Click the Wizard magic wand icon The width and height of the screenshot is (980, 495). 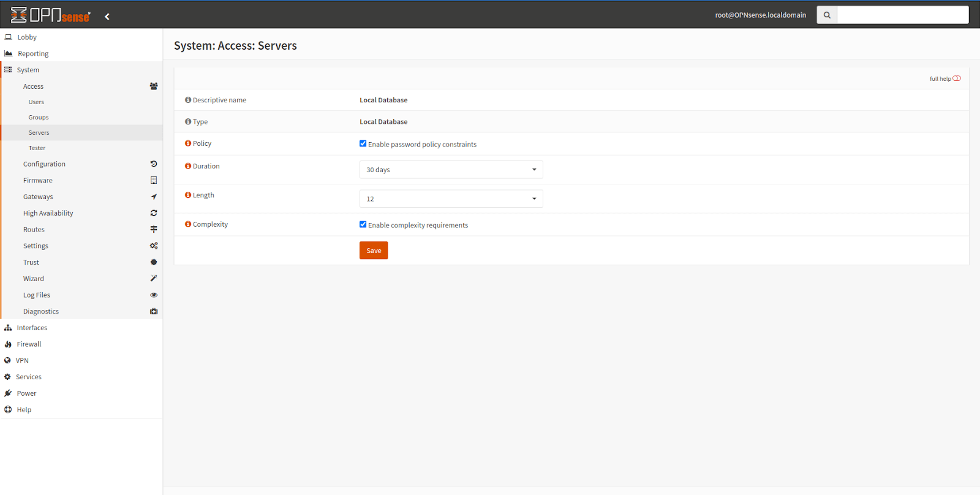click(154, 278)
